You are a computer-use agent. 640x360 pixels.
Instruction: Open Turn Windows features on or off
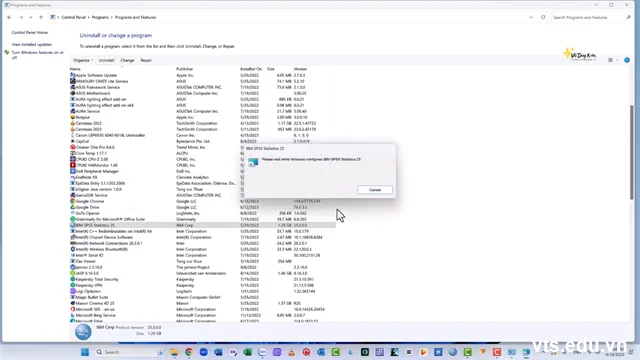37,55
